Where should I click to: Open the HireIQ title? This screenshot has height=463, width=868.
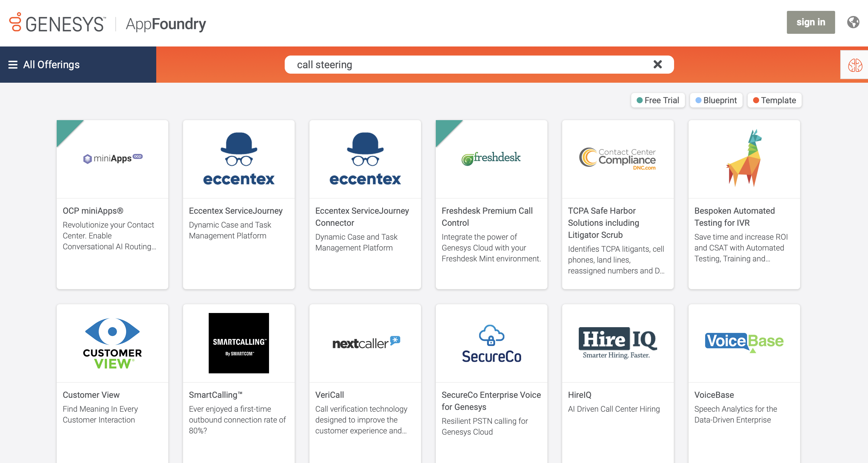580,395
